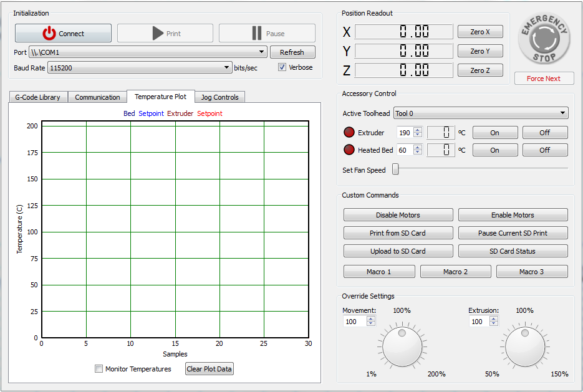Increment the extruder temperature spinner
The height and width of the screenshot is (392, 583).
pyautogui.click(x=418, y=130)
